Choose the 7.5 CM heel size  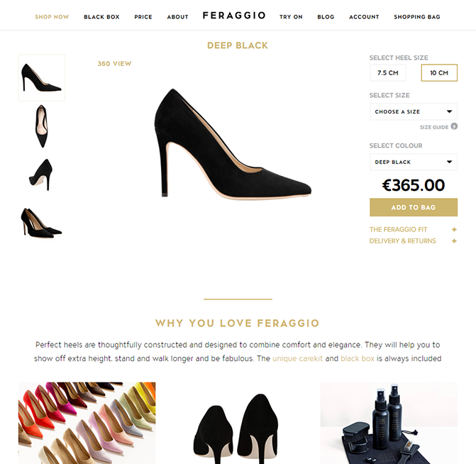(x=387, y=73)
